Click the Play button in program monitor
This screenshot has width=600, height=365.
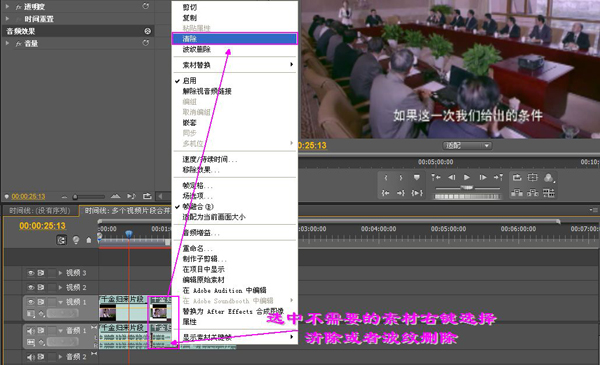pyautogui.click(x=466, y=177)
